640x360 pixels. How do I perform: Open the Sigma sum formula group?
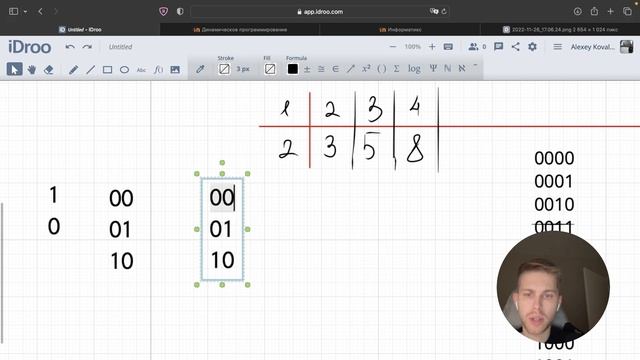(396, 69)
